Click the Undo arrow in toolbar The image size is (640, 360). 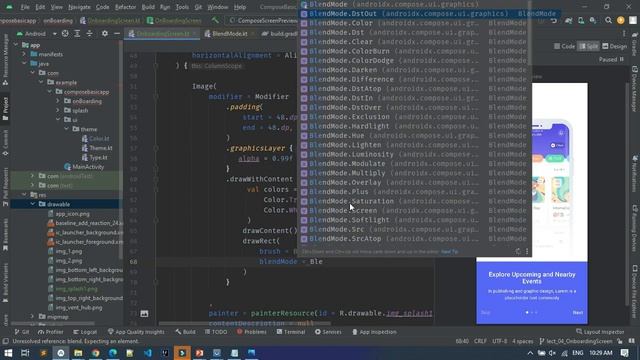click(x=554, y=20)
